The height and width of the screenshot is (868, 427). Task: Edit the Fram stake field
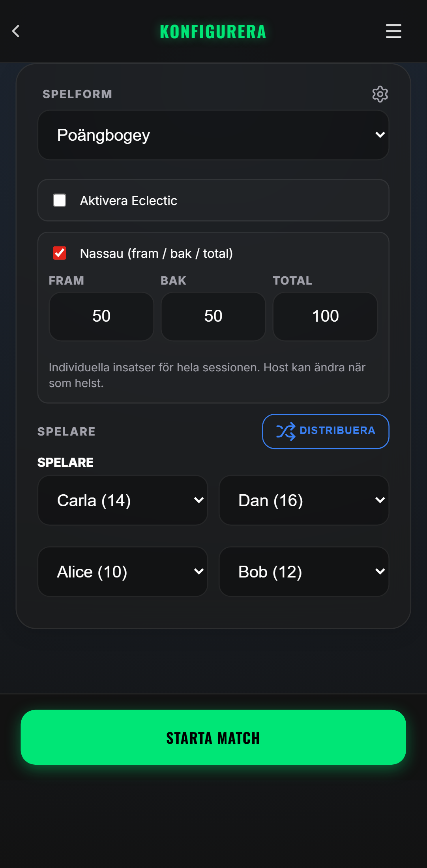101,316
